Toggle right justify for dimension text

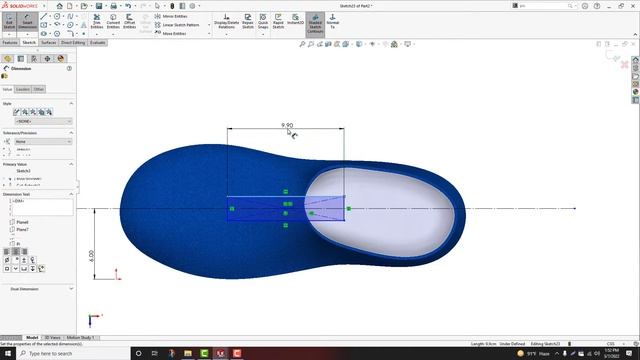pos(24,251)
